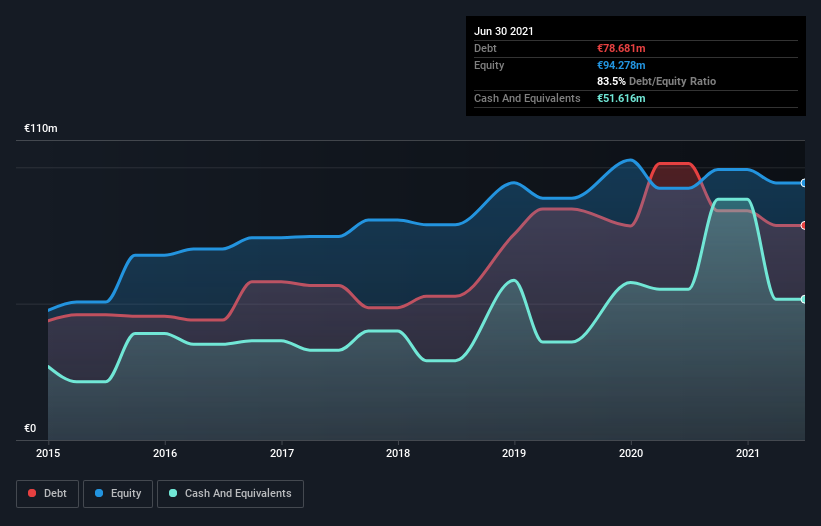Select the blue Equity endpoint marker on chart

tap(804, 183)
